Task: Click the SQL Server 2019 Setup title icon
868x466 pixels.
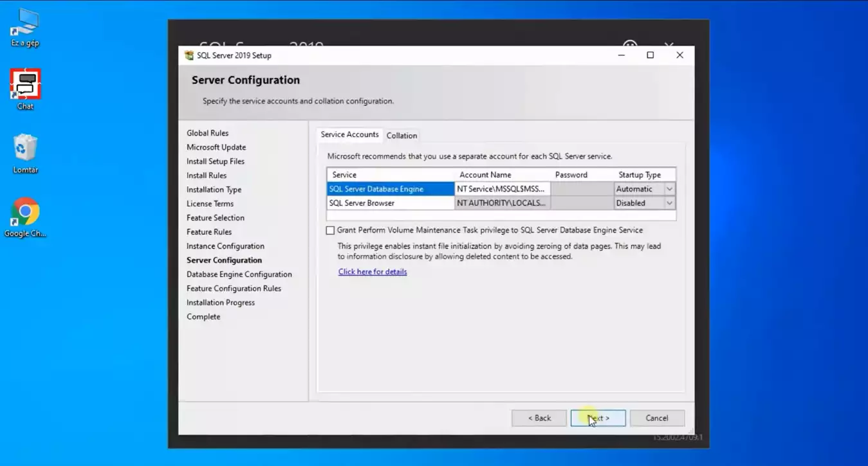Action: (189, 55)
